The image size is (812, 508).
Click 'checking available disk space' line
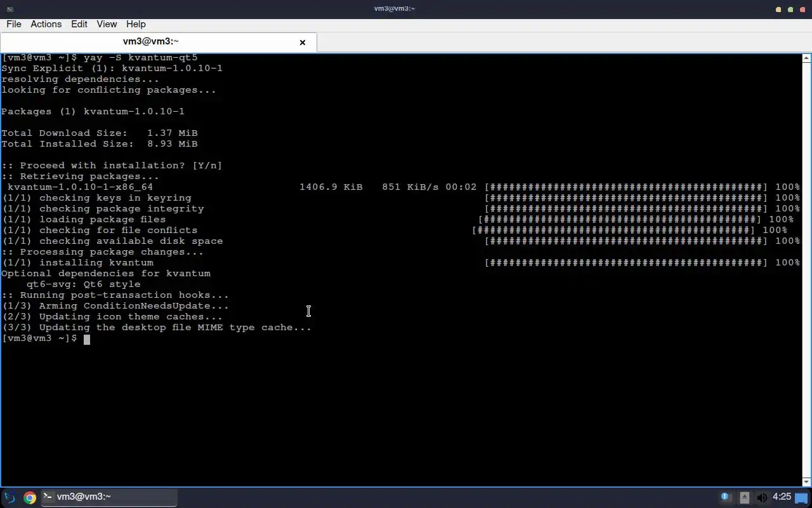pyautogui.click(x=112, y=241)
